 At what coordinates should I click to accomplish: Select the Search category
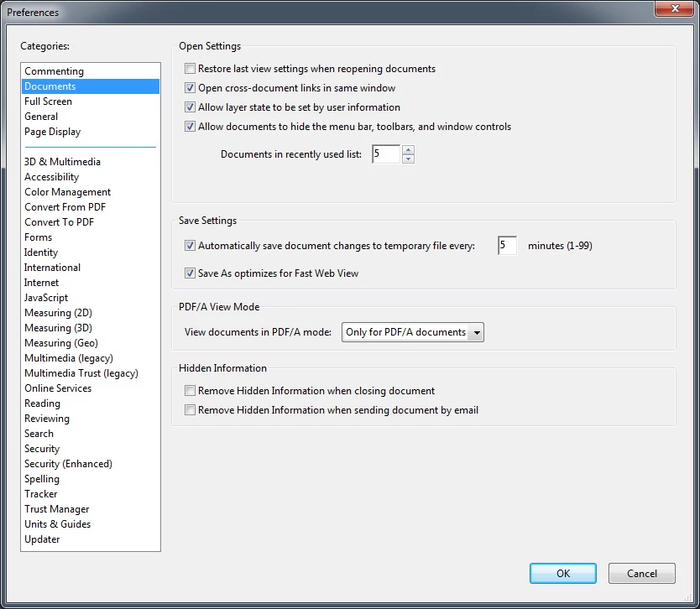point(91,434)
